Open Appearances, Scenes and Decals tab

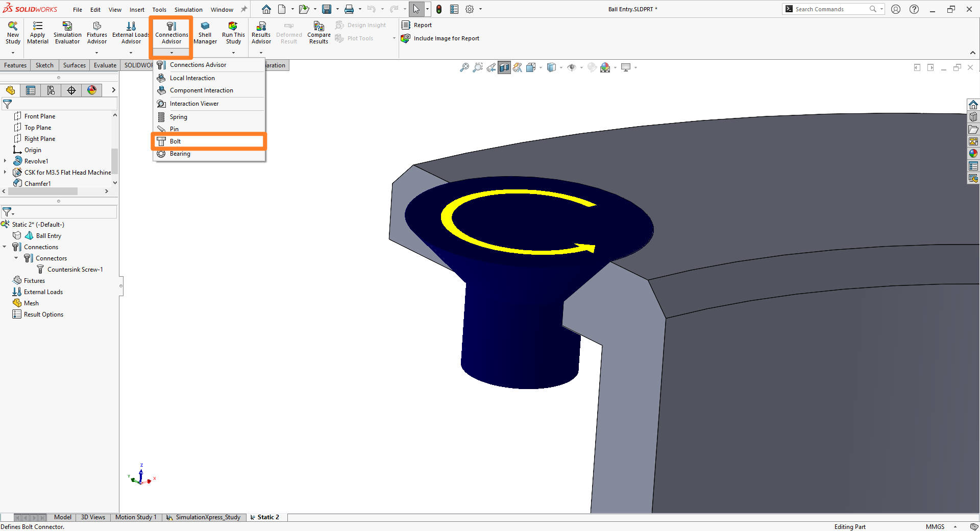92,90
